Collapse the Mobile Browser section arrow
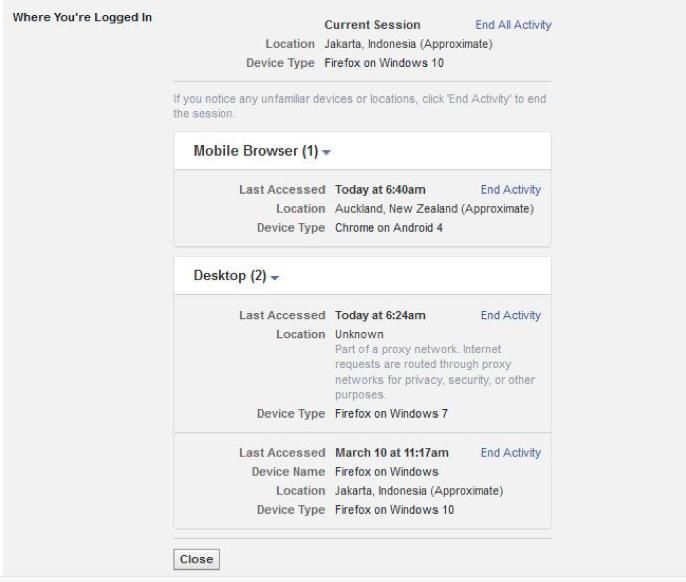 point(327,153)
